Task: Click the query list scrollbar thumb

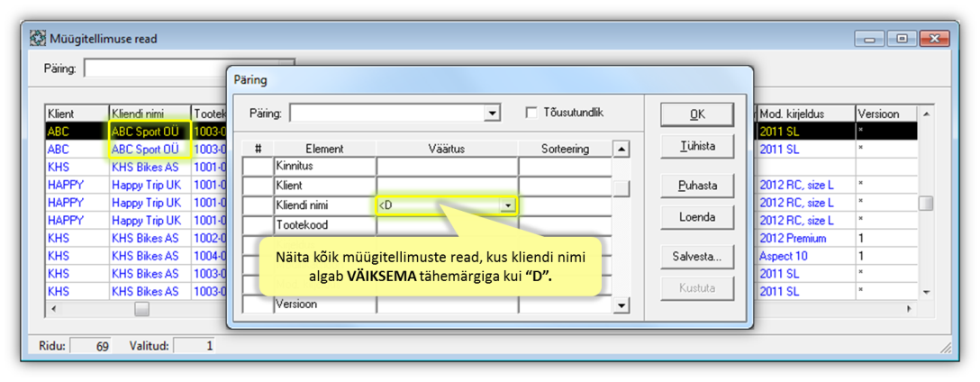Action: 622,188
